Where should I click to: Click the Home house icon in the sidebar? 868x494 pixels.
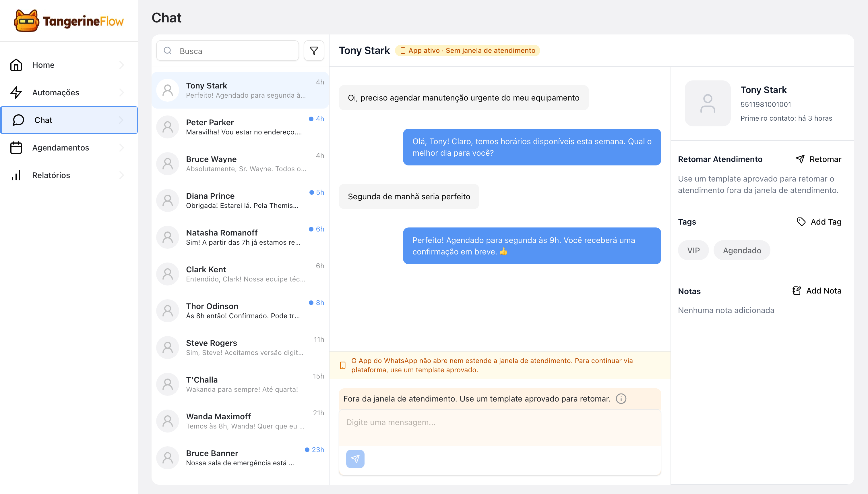[16, 65]
